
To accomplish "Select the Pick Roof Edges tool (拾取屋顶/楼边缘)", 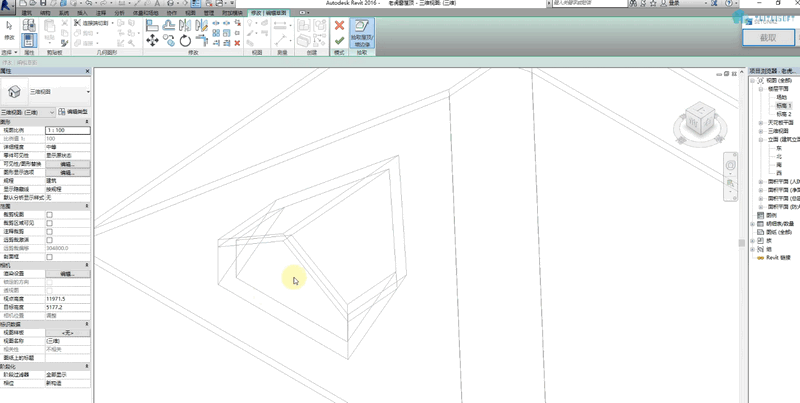I will point(362,33).
